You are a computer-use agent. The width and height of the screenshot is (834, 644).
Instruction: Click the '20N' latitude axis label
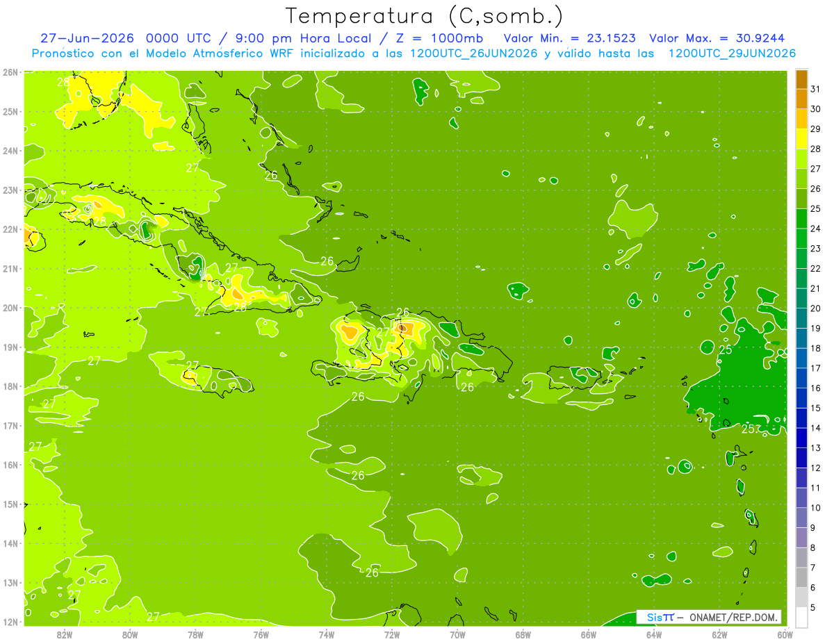10,308
